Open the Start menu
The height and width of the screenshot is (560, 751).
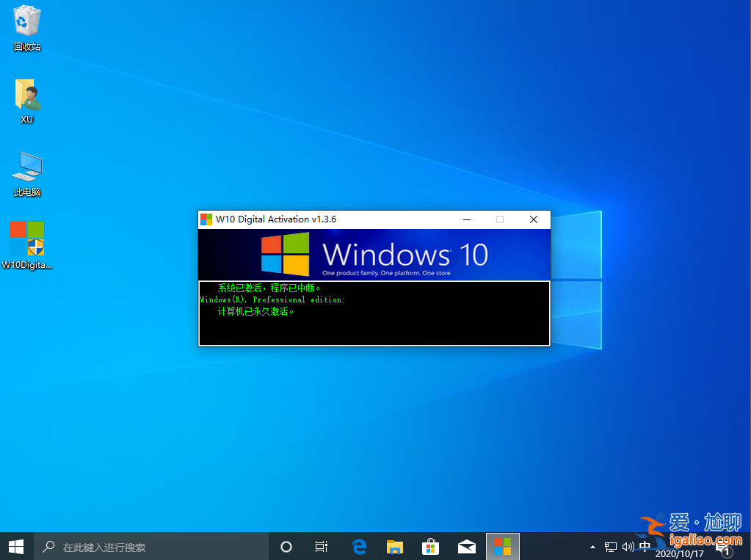(x=15, y=546)
